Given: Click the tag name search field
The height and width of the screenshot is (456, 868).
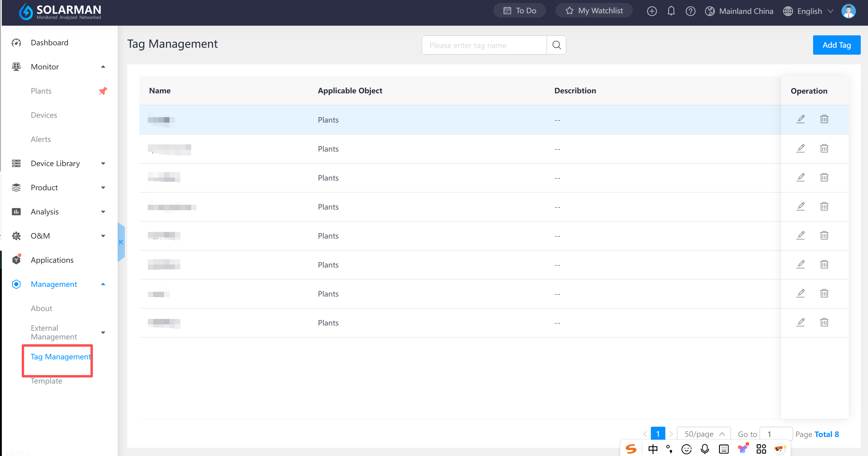Looking at the screenshot, I should click(484, 45).
